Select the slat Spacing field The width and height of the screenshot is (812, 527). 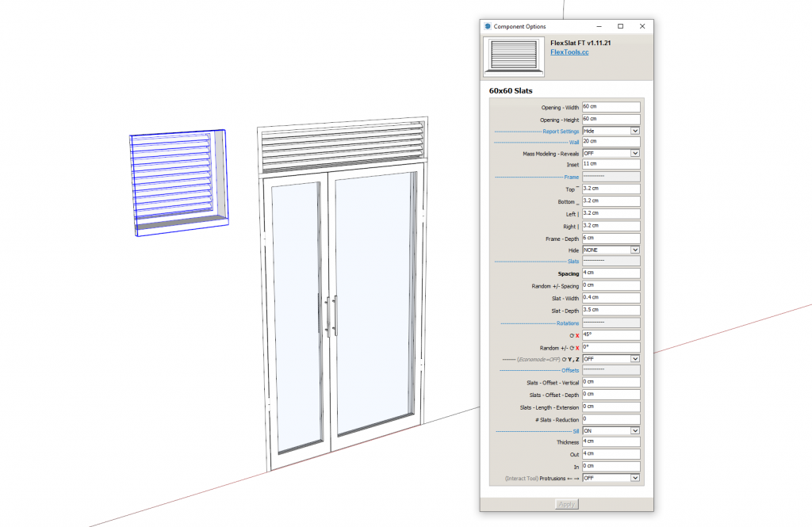pyautogui.click(x=611, y=273)
